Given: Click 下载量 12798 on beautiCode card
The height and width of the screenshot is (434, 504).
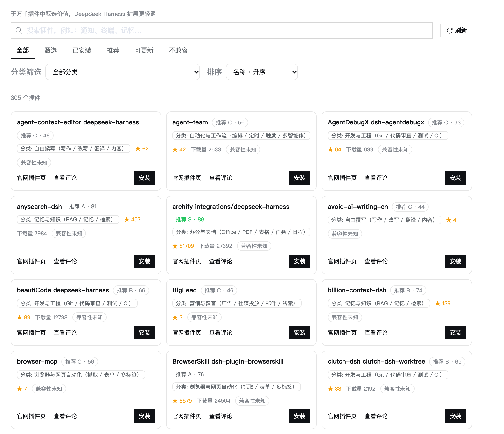Looking at the screenshot, I should [51, 317].
